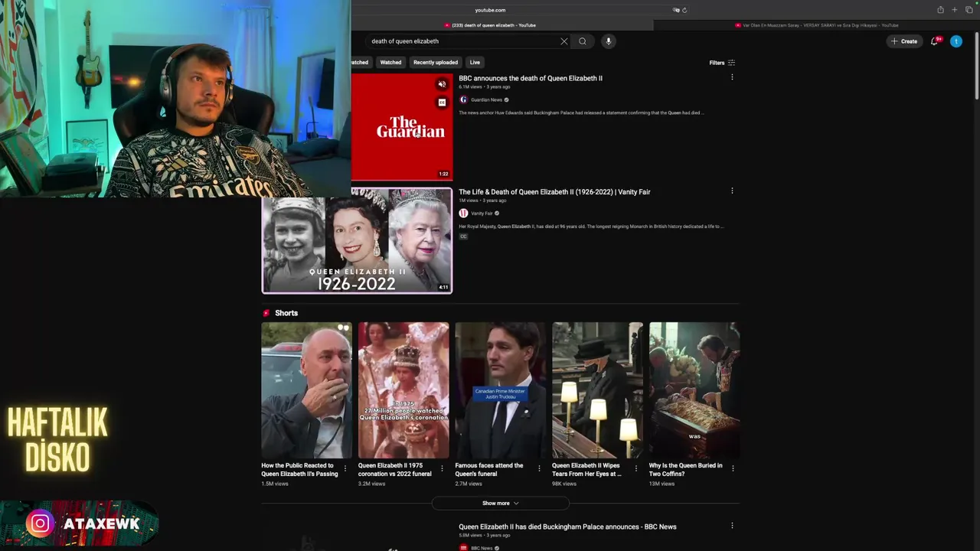Screen dimensions: 980x551
Task: Click the translate icon in address bar
Action: click(676, 10)
